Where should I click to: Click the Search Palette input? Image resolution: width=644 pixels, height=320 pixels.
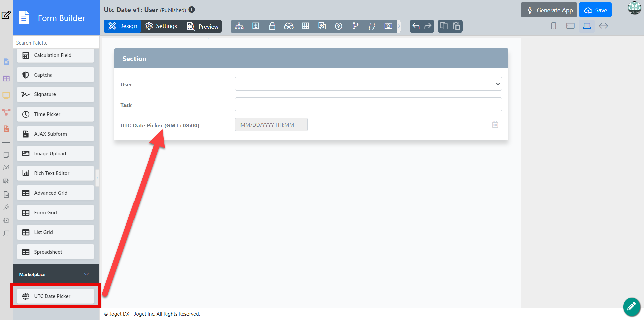click(x=56, y=43)
